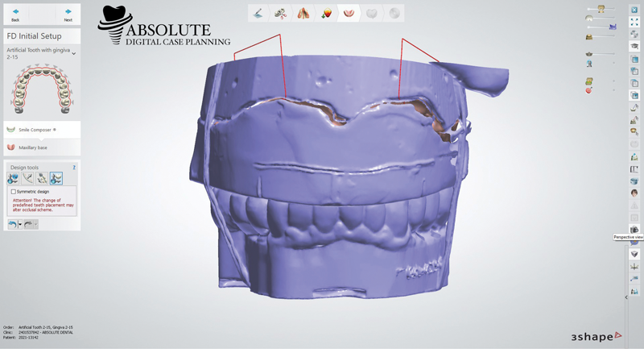Screen dimensions: 644x349
Task: Select the first Design tools icon
Action: click(13, 179)
